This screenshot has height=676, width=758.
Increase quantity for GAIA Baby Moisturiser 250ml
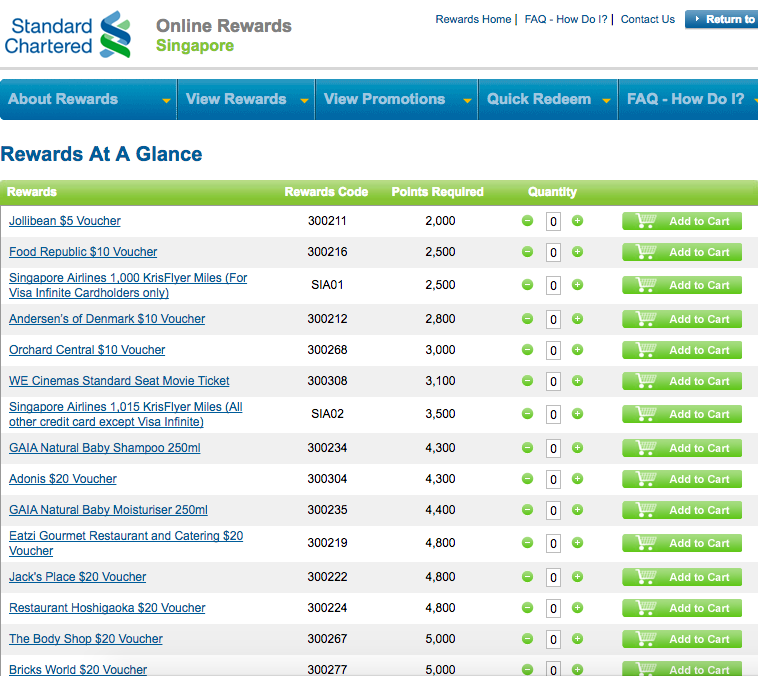click(577, 510)
